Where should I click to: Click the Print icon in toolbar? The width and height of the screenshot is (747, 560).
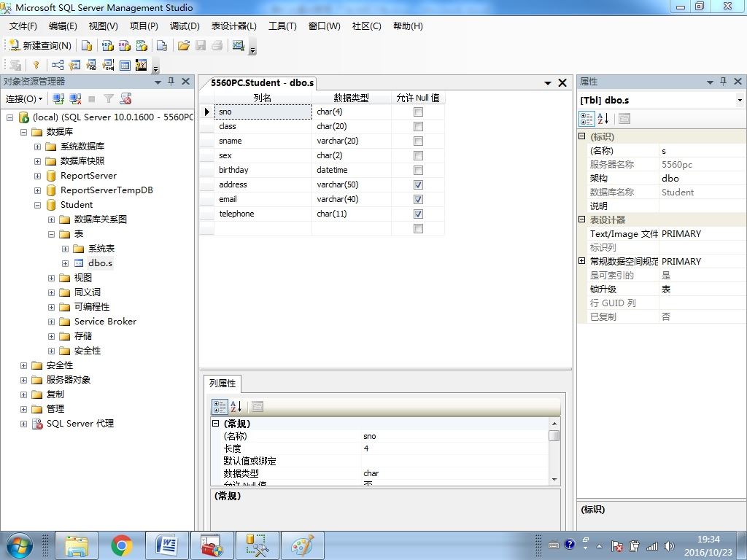tap(217, 45)
